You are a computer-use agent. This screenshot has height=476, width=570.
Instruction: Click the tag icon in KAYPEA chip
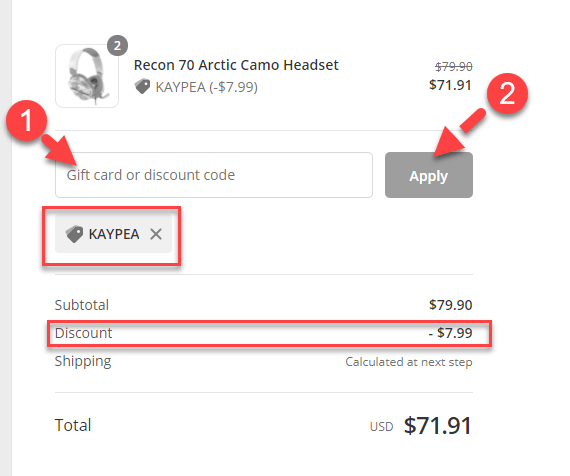pos(75,234)
